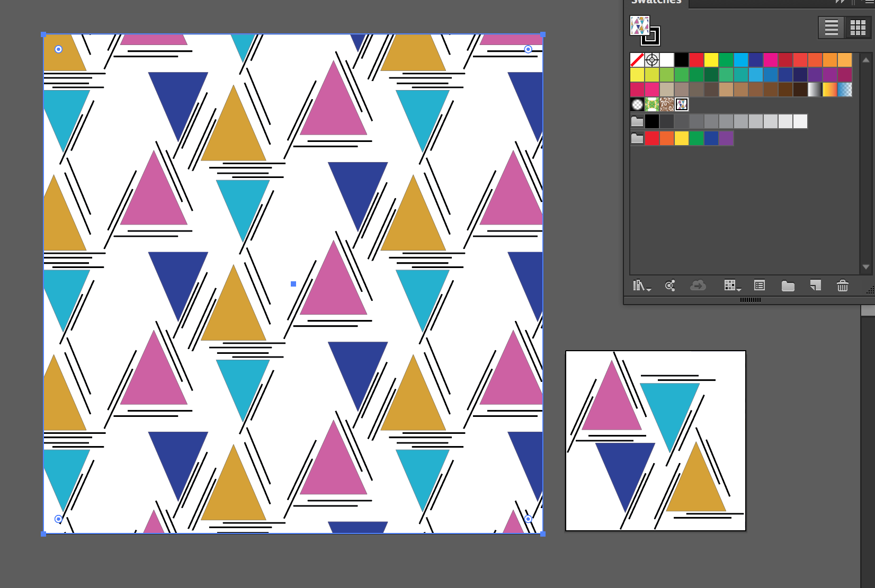875x588 pixels.
Task: Delete the selected swatch with trash icon
Action: coord(842,286)
